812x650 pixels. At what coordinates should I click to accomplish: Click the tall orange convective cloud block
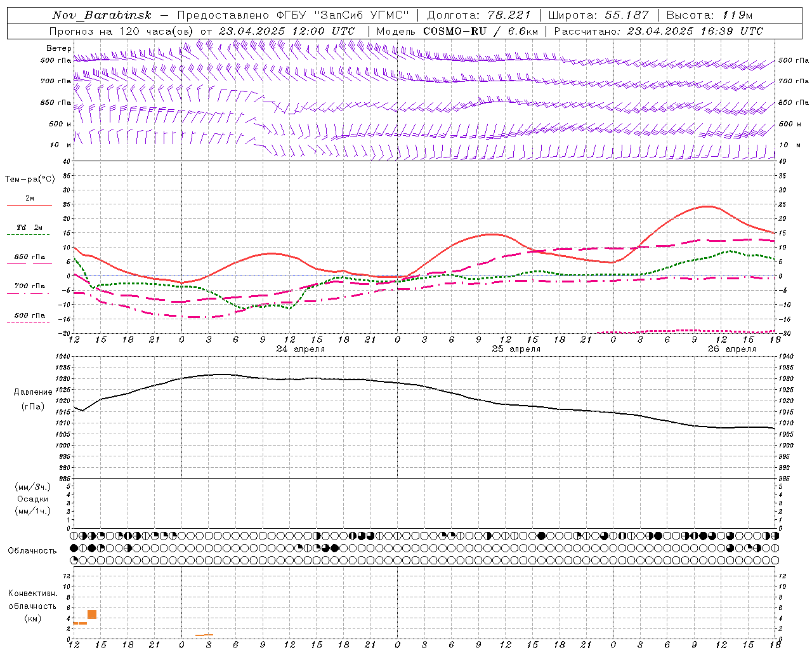(x=92, y=614)
